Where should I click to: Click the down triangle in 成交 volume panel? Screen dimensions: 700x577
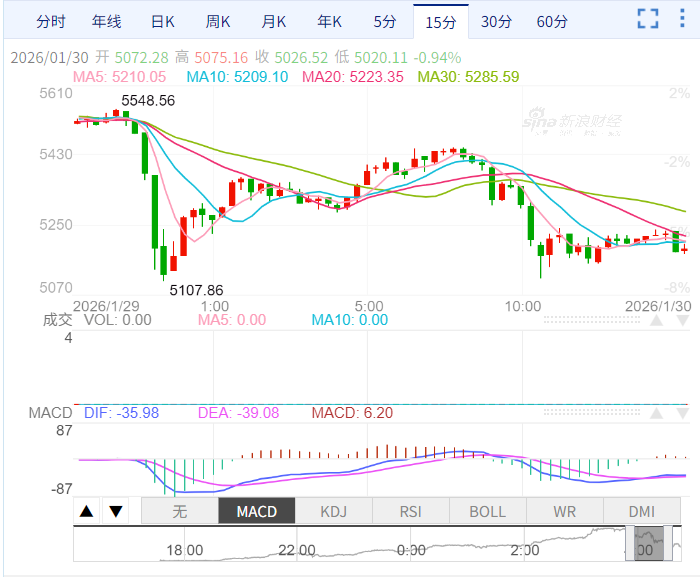tap(683, 320)
